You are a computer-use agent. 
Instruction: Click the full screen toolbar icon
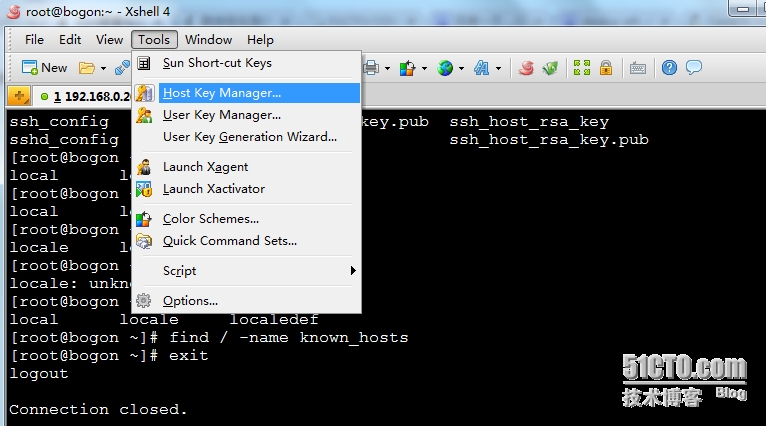(x=581, y=68)
